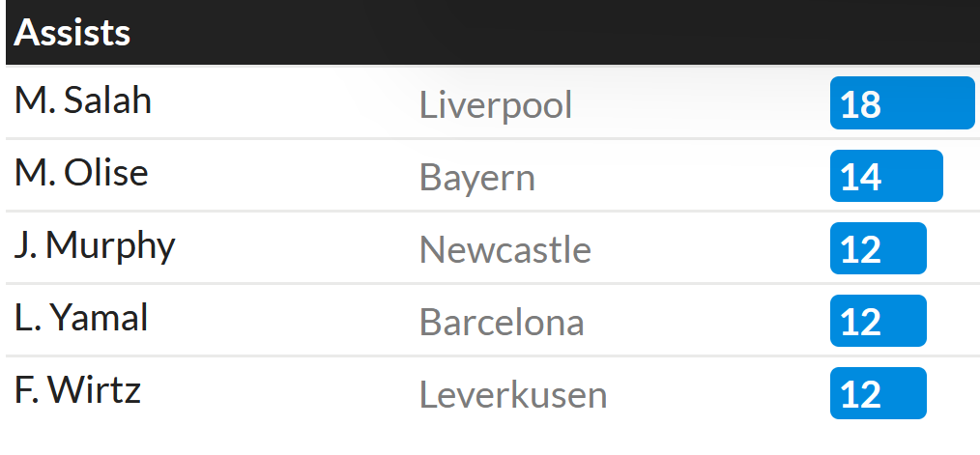The width and height of the screenshot is (980, 455).
Task: Select player name M. Salah
Action: (82, 100)
